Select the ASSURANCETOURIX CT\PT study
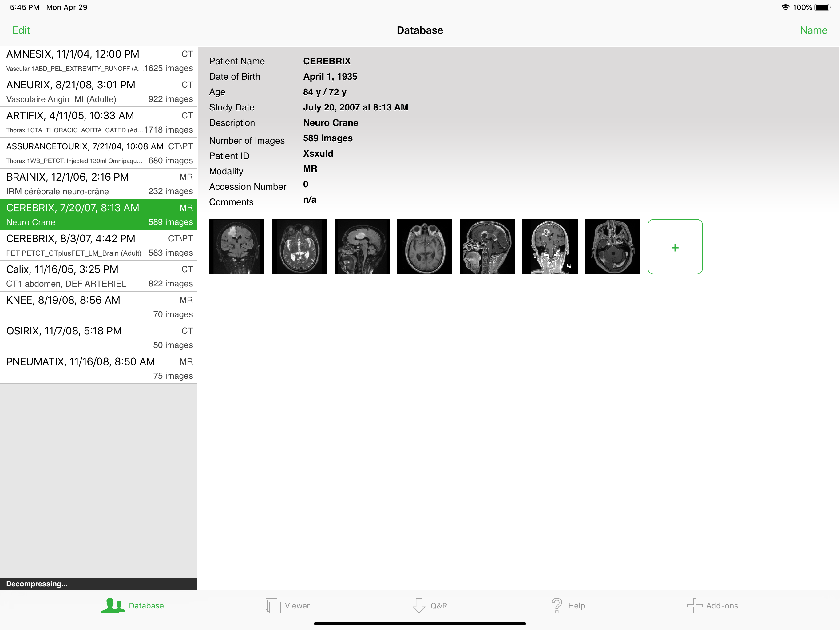840x630 pixels. (x=98, y=153)
